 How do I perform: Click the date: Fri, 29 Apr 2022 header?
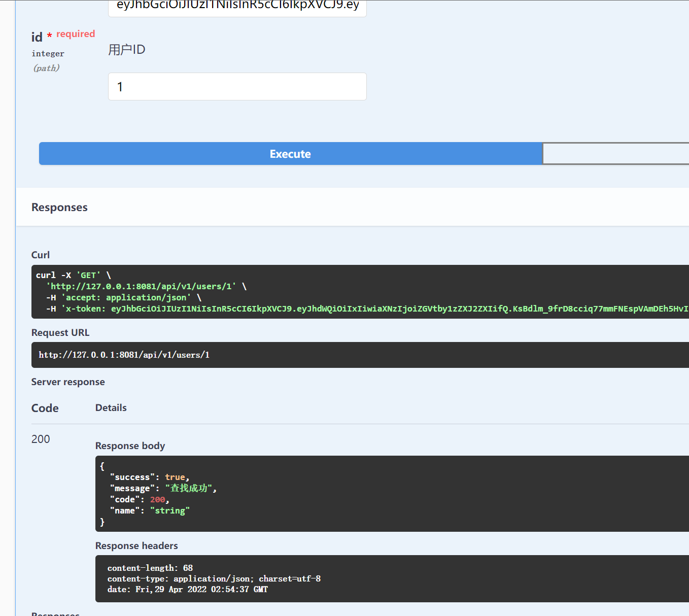tap(188, 589)
